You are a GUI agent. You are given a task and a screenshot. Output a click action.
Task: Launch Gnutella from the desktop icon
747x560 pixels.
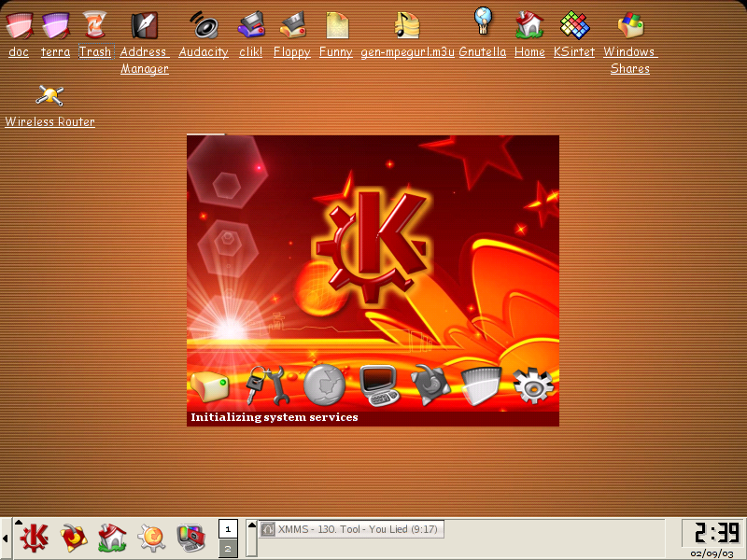(x=483, y=21)
